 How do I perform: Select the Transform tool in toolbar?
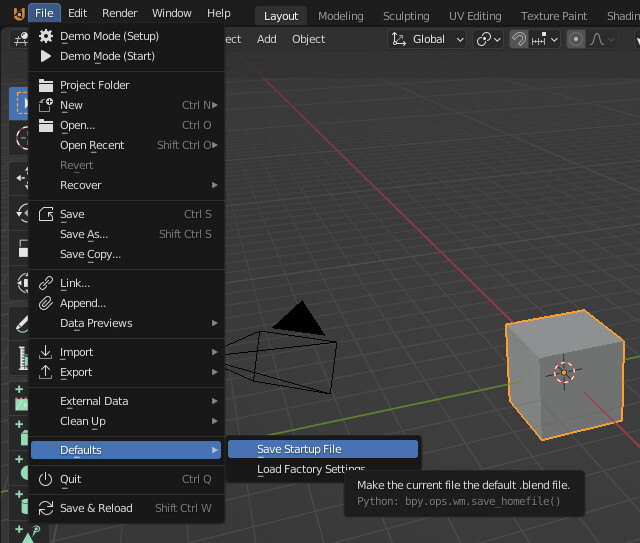[x=19, y=283]
